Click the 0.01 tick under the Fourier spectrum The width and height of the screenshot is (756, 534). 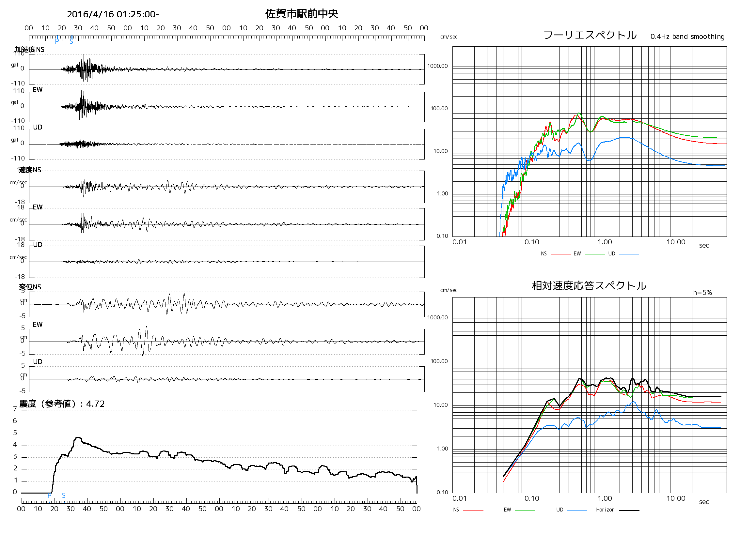pyautogui.click(x=459, y=242)
